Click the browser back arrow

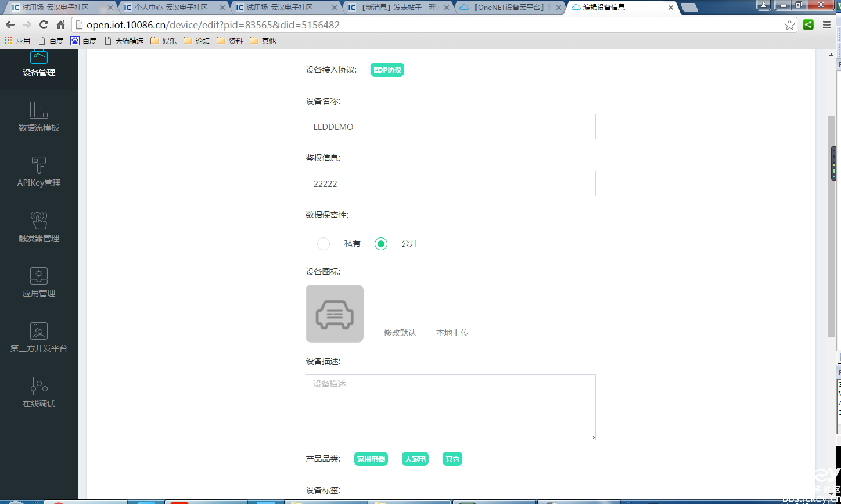[x=10, y=25]
